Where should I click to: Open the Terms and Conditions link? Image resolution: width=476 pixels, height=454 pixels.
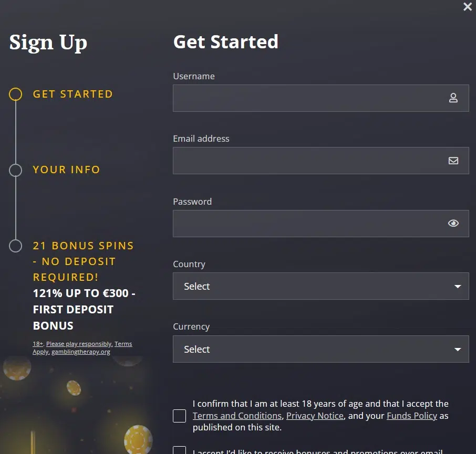coord(237,416)
